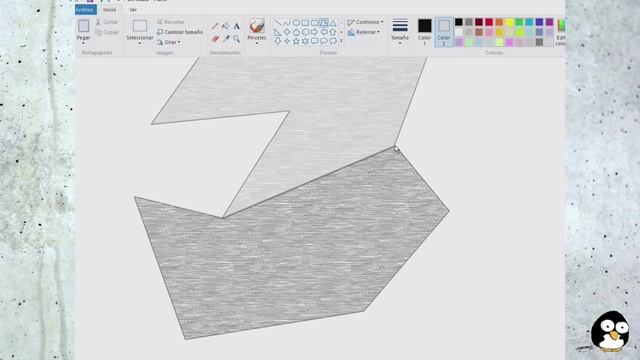The image size is (640, 360).
Task: Select the Text tool
Action: point(237,27)
